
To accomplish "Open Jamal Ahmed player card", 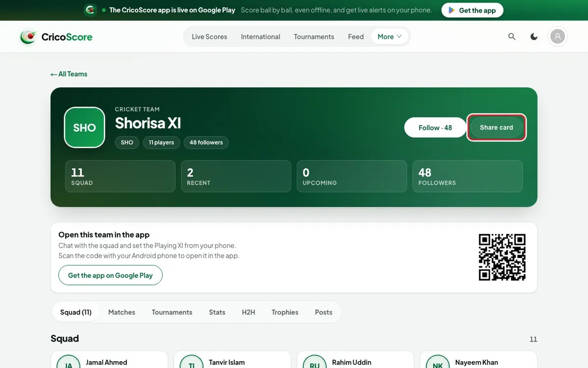I will (109, 360).
